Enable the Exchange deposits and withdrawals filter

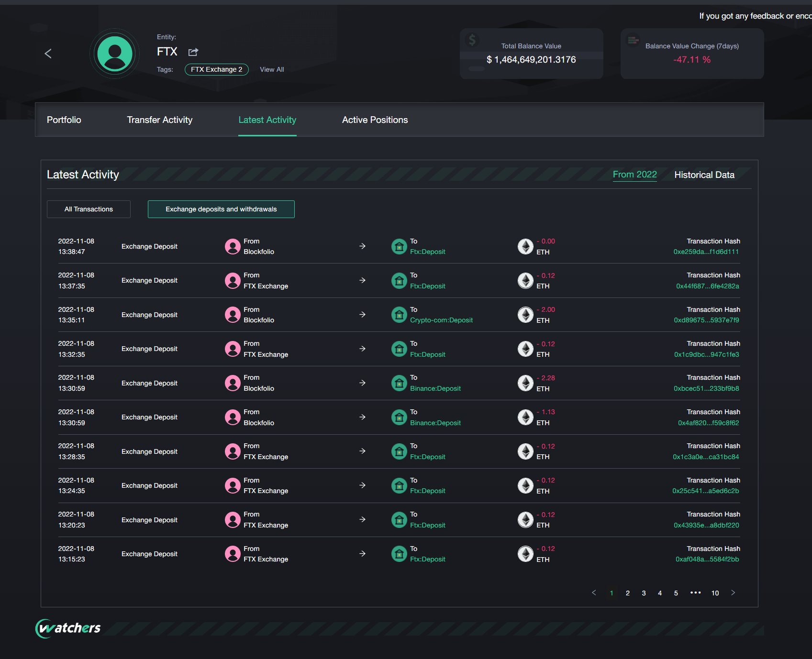(x=221, y=209)
